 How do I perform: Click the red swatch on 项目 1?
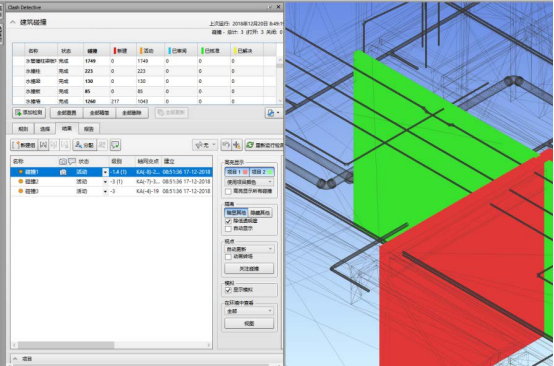pyautogui.click(x=245, y=172)
